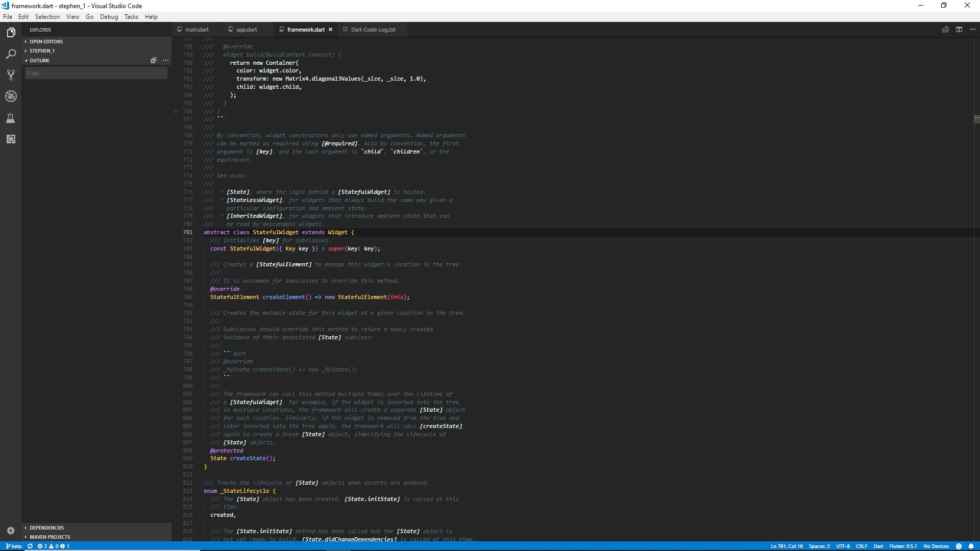Expand the DEPENDENCIES section
This screenshot has width=980, height=551.
46,528
